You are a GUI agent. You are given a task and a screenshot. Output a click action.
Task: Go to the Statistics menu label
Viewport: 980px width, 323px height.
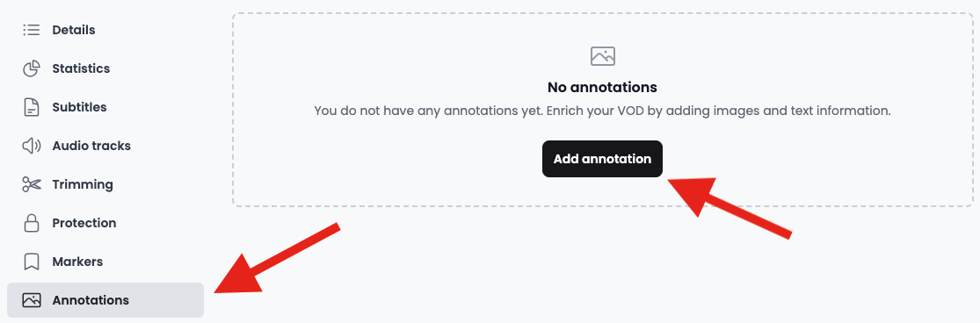(81, 68)
